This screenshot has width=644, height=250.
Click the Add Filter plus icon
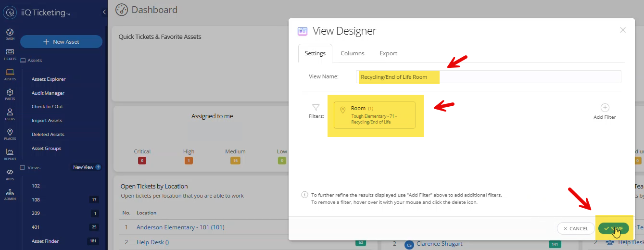pos(605,108)
